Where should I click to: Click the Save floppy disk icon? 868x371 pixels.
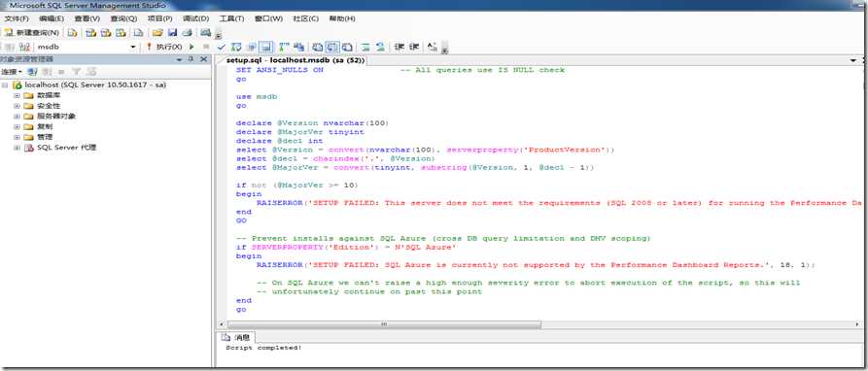click(172, 33)
